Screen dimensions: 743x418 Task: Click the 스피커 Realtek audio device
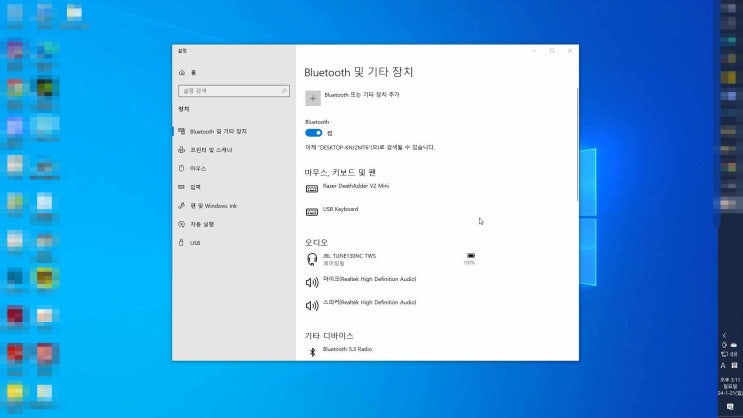coord(368,303)
